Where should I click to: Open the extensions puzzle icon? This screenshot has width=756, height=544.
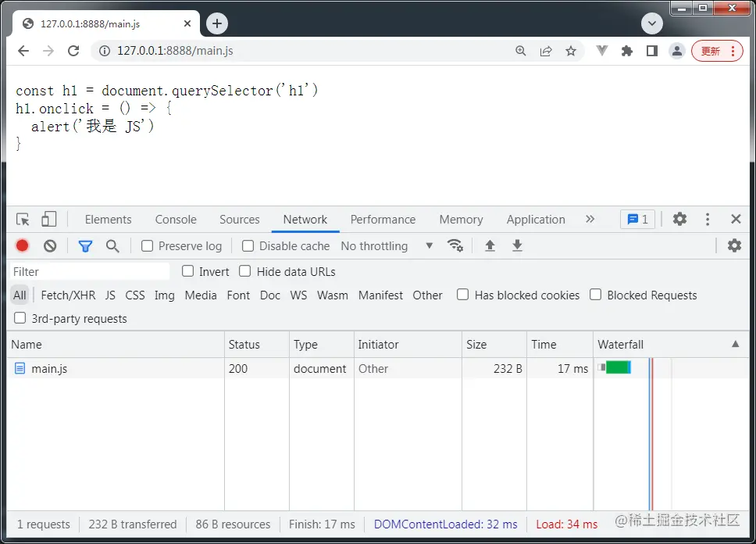(627, 51)
